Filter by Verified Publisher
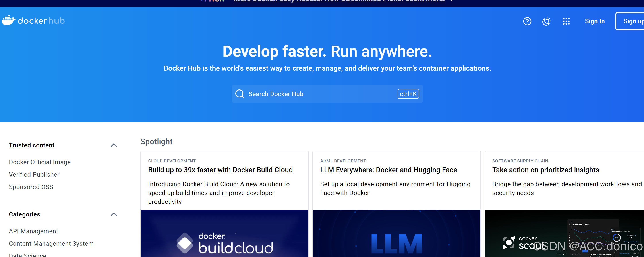The width and height of the screenshot is (644, 257). click(34, 174)
